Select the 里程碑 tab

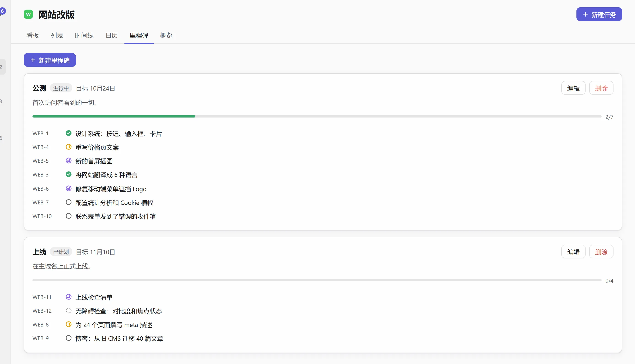click(139, 35)
